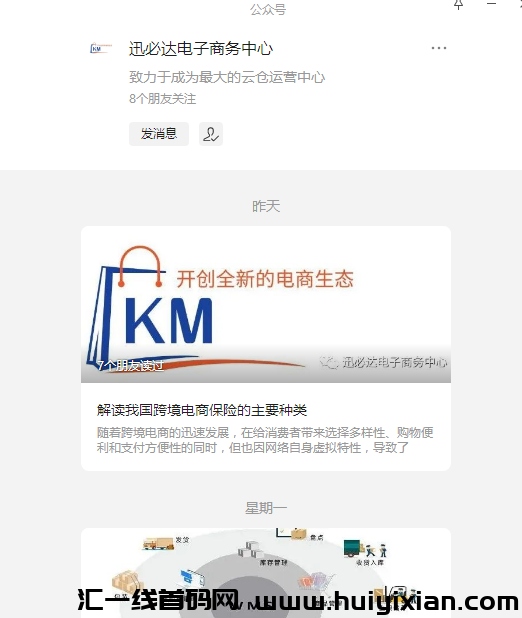This screenshot has width=522, height=618.
Task: Click the article summary text starting 随着跨境电商
Action: coord(265,440)
